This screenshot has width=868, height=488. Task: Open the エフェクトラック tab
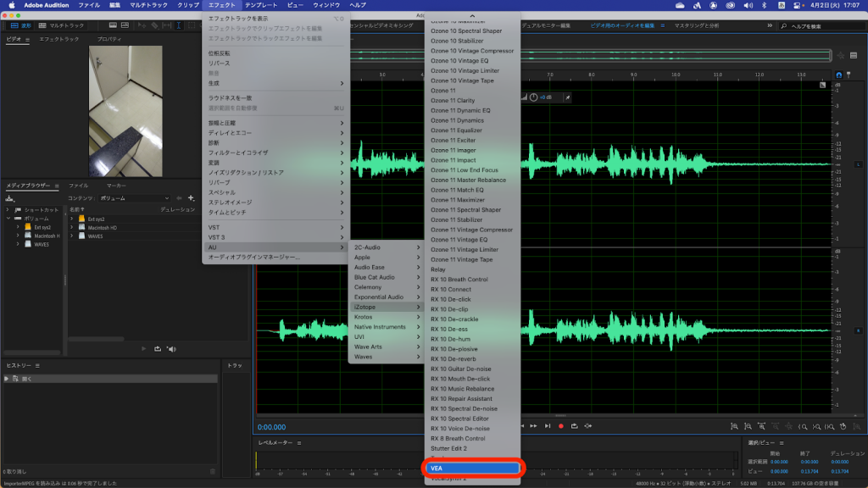point(58,39)
